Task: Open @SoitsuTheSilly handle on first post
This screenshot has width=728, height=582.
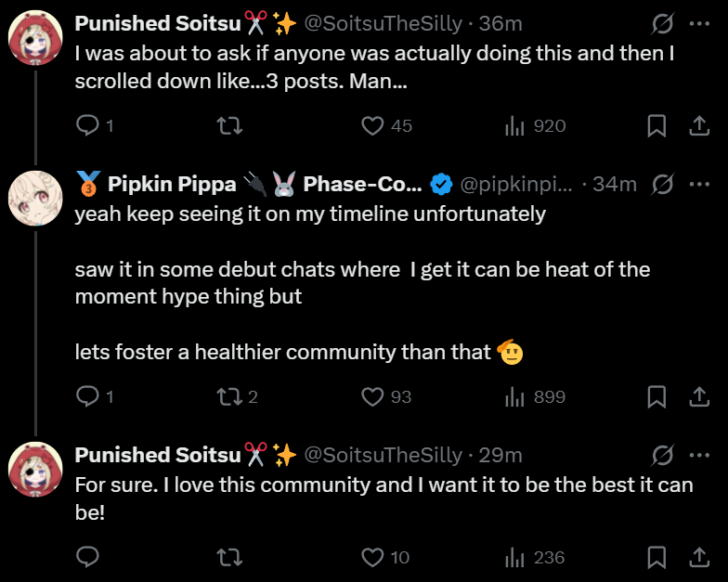Action: (383, 22)
